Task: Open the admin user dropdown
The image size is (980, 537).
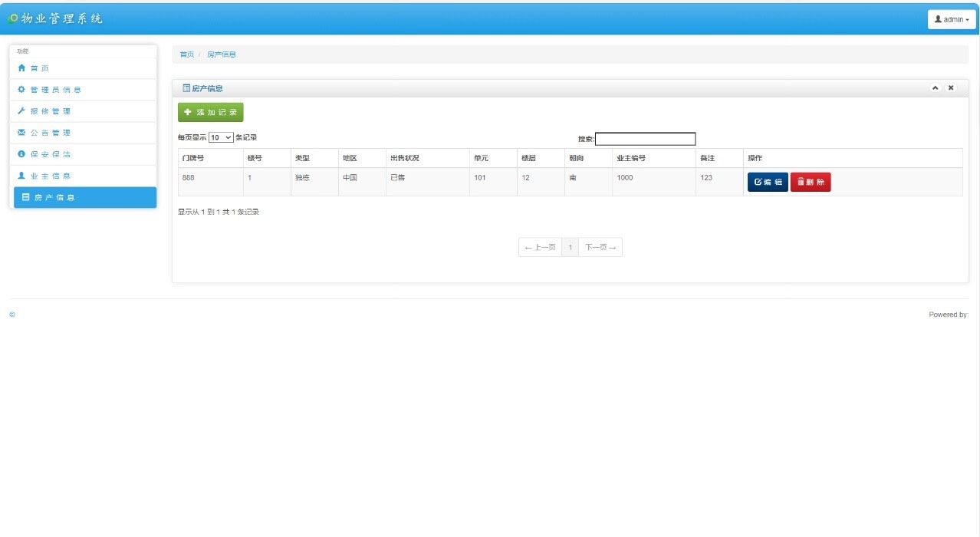Action: tap(952, 19)
